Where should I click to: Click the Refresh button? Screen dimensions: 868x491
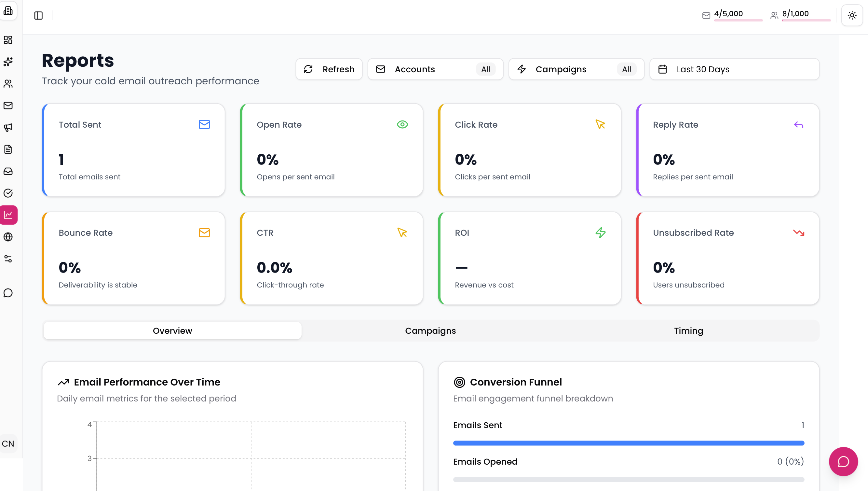point(329,69)
